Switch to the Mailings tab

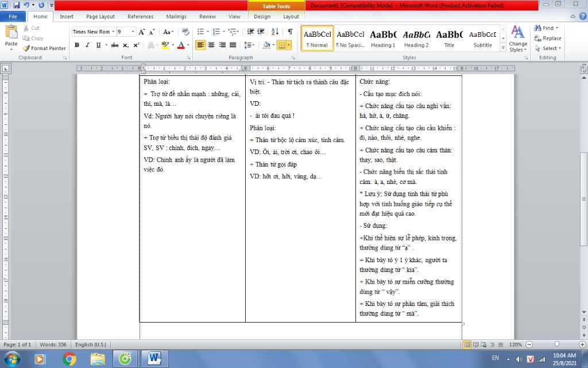176,17
